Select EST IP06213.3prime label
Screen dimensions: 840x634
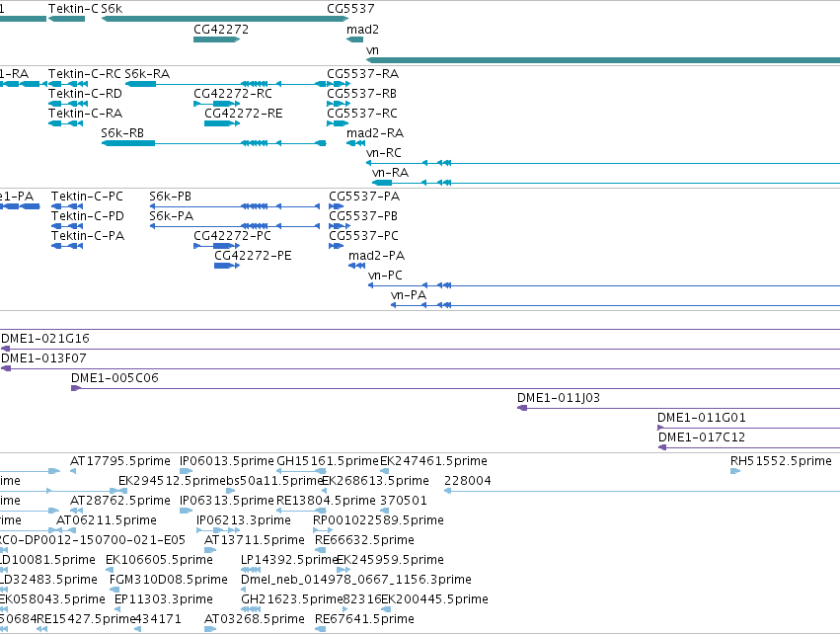(x=244, y=520)
